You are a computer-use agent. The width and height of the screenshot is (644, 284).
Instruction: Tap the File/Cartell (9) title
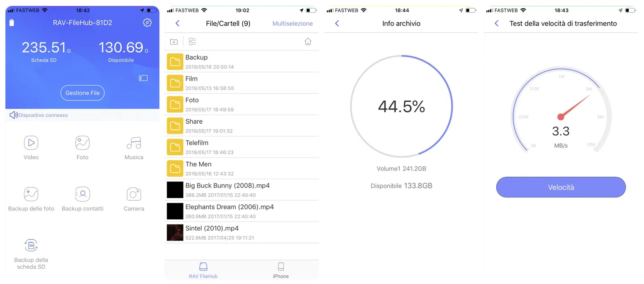click(x=228, y=23)
